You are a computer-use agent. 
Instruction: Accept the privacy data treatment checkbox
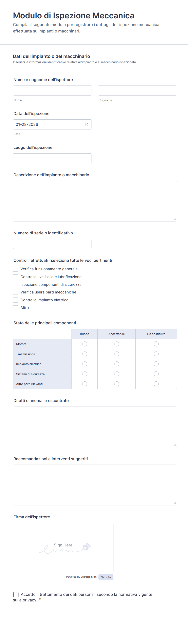(16, 594)
